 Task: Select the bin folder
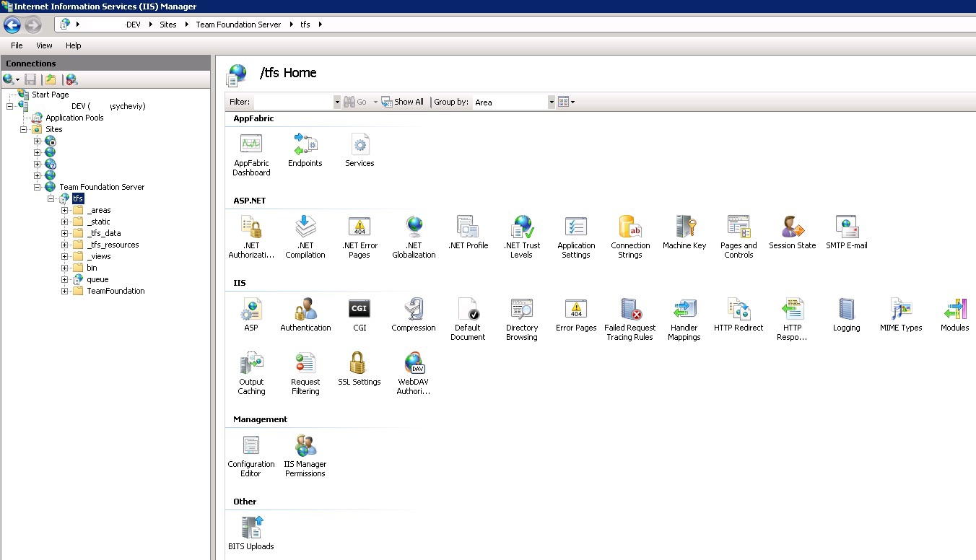(x=92, y=268)
